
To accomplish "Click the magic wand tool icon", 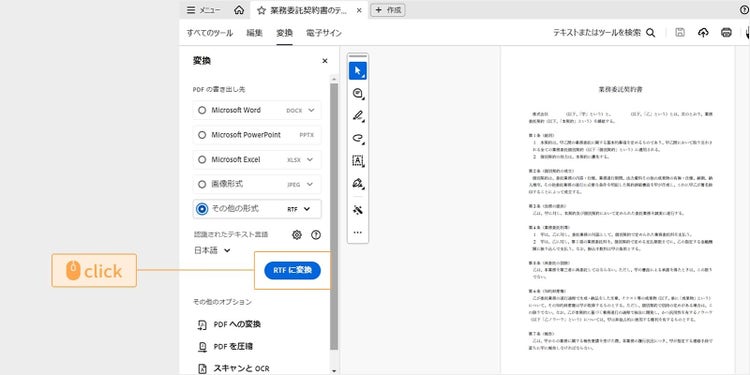I will pyautogui.click(x=358, y=210).
